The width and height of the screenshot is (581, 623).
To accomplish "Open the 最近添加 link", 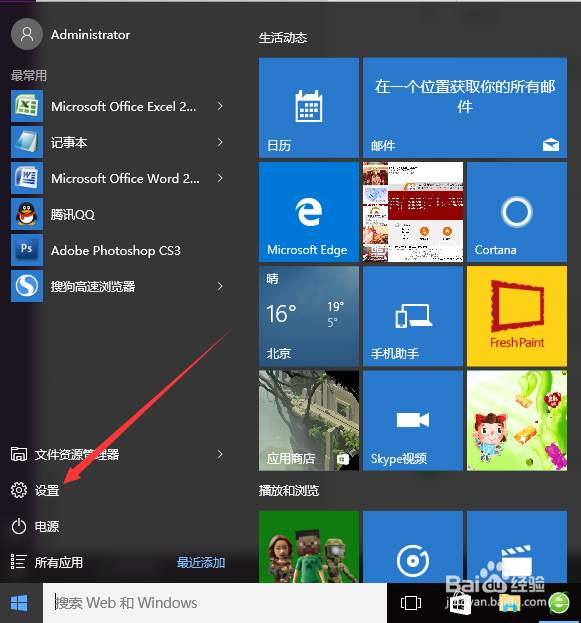I will pyautogui.click(x=201, y=563).
